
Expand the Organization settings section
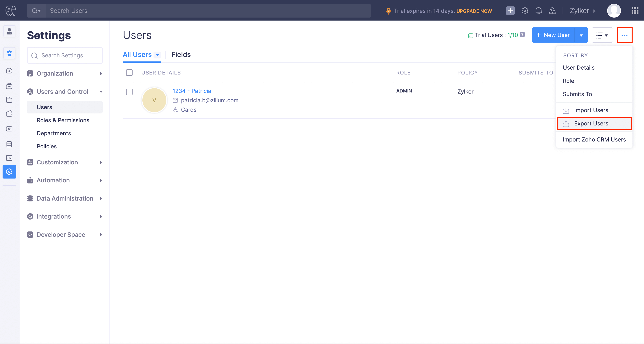[x=55, y=73]
